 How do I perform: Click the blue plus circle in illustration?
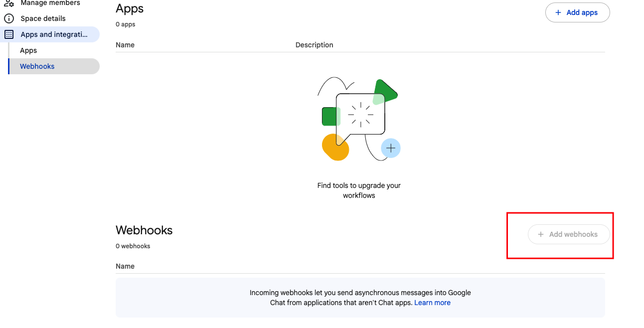[x=391, y=148]
